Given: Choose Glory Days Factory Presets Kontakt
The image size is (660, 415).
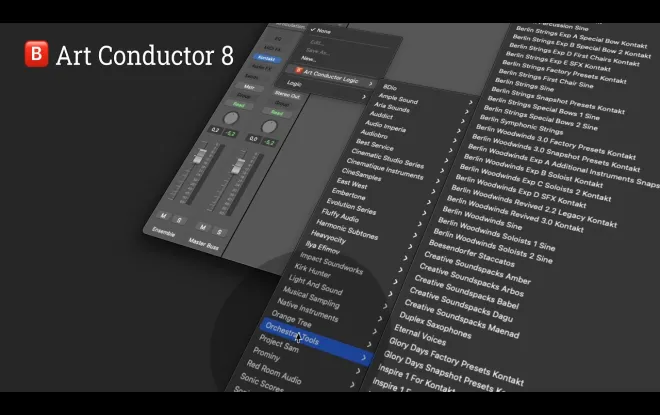Looking at the screenshot, I should click(x=456, y=362).
